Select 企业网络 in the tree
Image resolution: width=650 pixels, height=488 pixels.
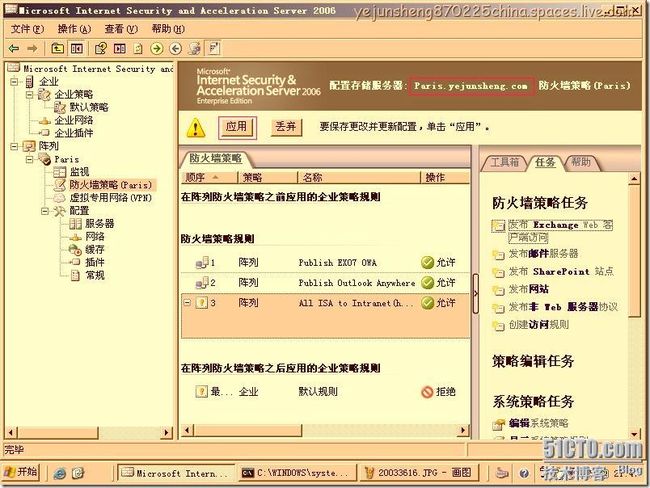point(74,120)
